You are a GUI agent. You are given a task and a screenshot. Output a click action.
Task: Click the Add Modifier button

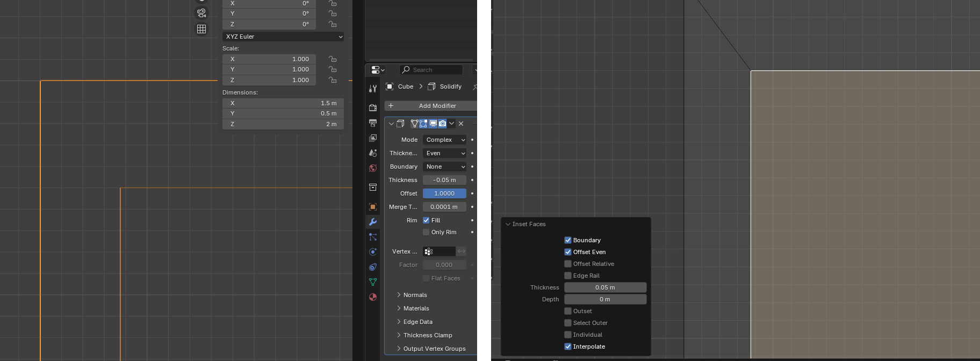[x=431, y=106]
